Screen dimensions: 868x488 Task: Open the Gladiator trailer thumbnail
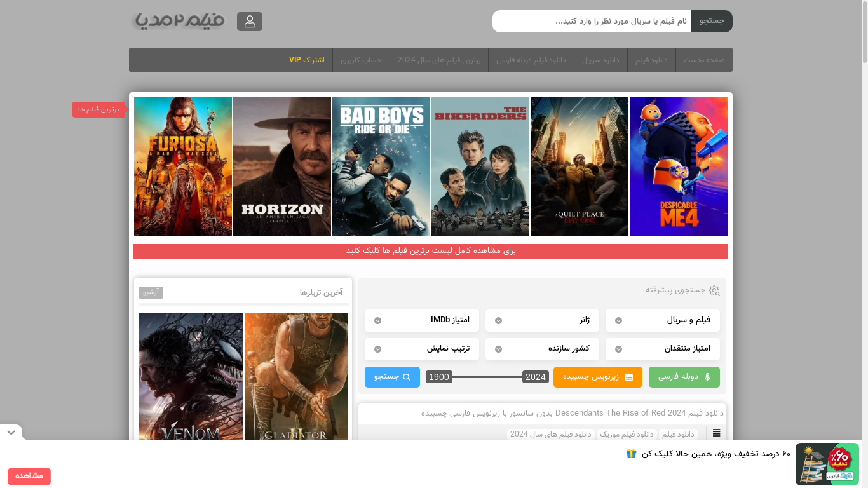(296, 377)
